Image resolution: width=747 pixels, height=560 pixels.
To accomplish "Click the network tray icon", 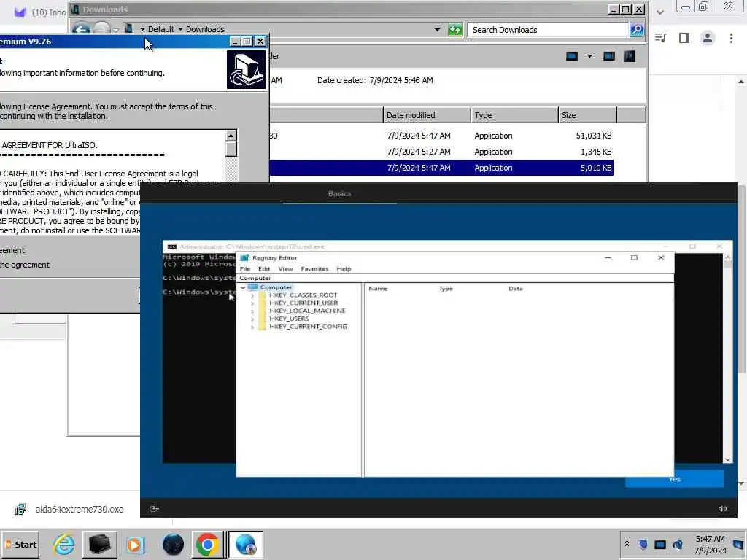I will tap(659, 544).
